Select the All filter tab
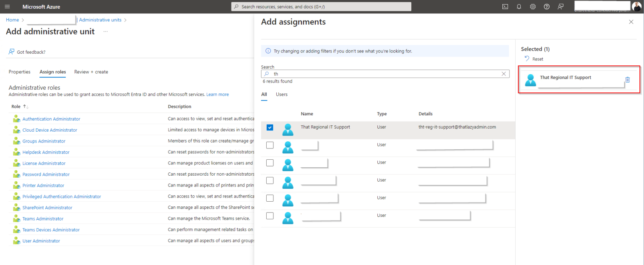This screenshot has width=644, height=265. click(x=264, y=94)
